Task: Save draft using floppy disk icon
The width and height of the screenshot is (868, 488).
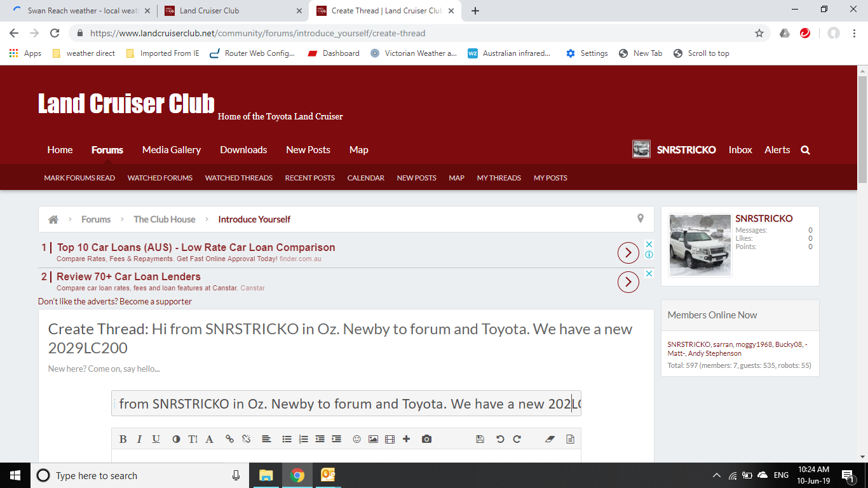Action: point(480,439)
